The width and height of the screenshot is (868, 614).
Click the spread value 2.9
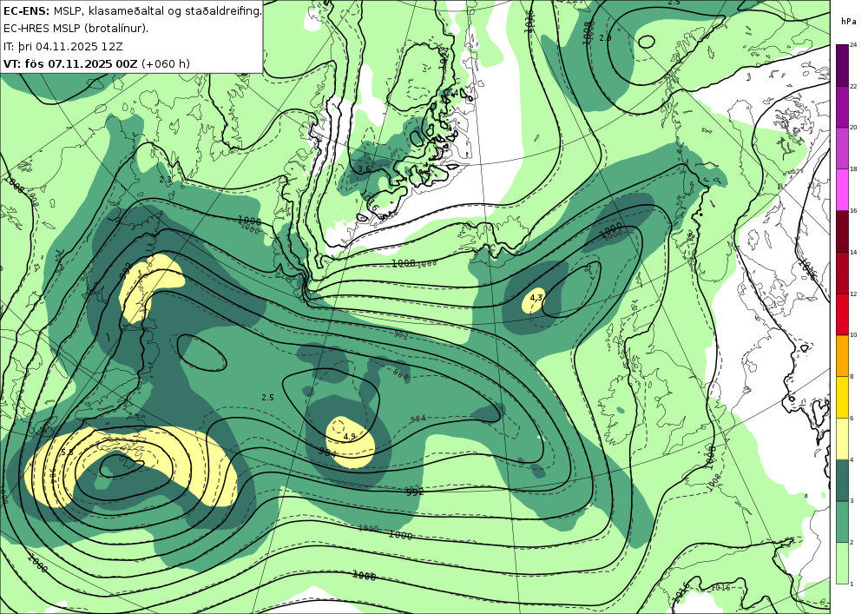(605, 37)
